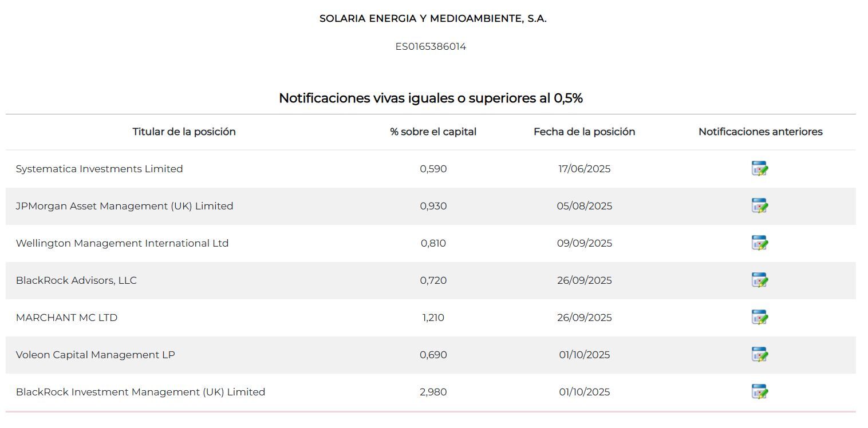Open previous notifications for JPMorgan Asset Management
The width and height of the screenshot is (868, 428).
tap(759, 206)
